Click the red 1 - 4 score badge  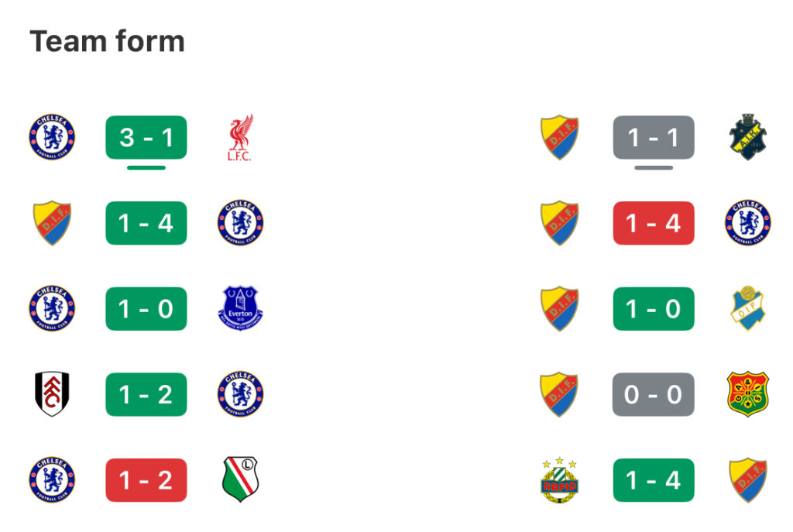(654, 223)
